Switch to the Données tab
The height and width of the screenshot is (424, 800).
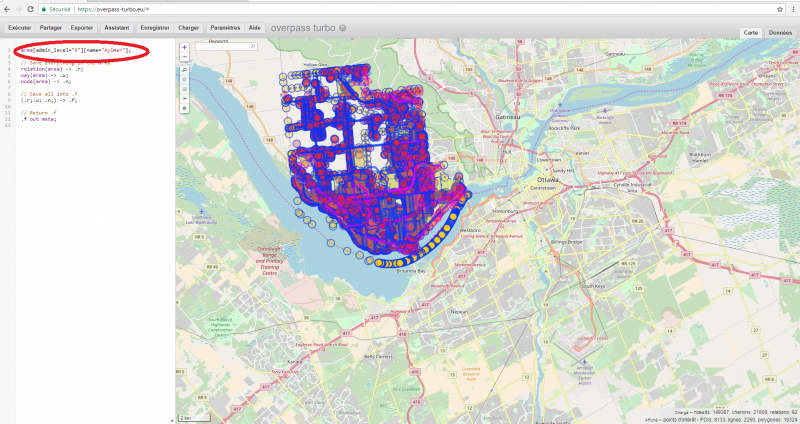780,33
